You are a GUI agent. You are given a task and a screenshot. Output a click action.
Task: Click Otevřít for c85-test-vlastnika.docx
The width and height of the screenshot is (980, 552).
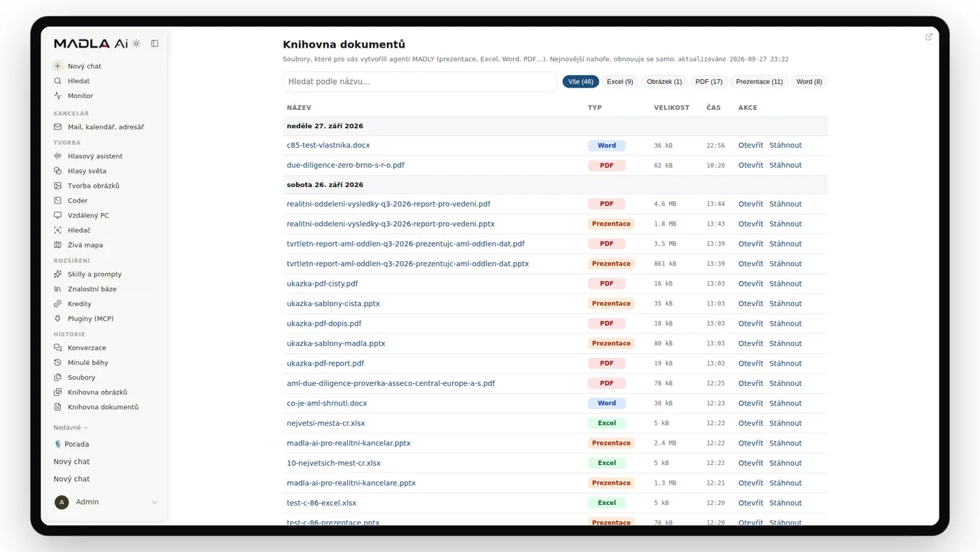click(750, 146)
